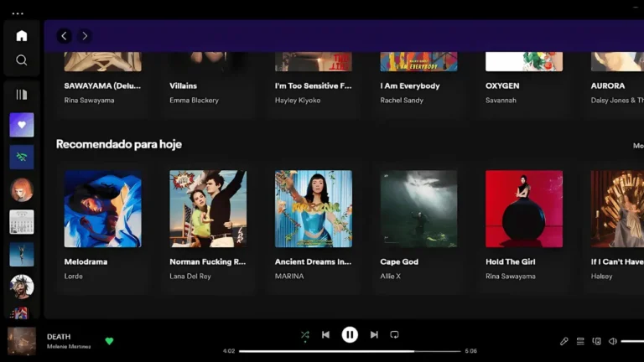This screenshot has height=362, width=644.
Task: Open DEATH song title link
Action: pyautogui.click(x=59, y=337)
